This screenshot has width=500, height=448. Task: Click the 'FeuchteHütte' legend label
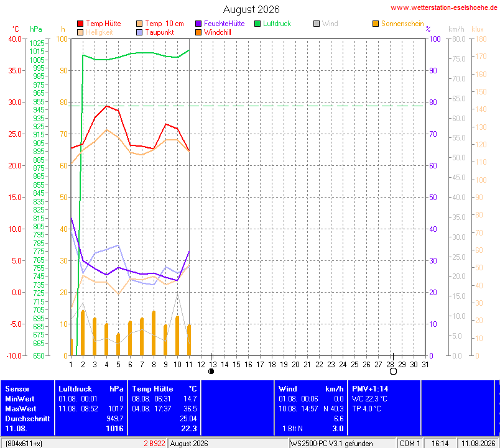click(224, 24)
